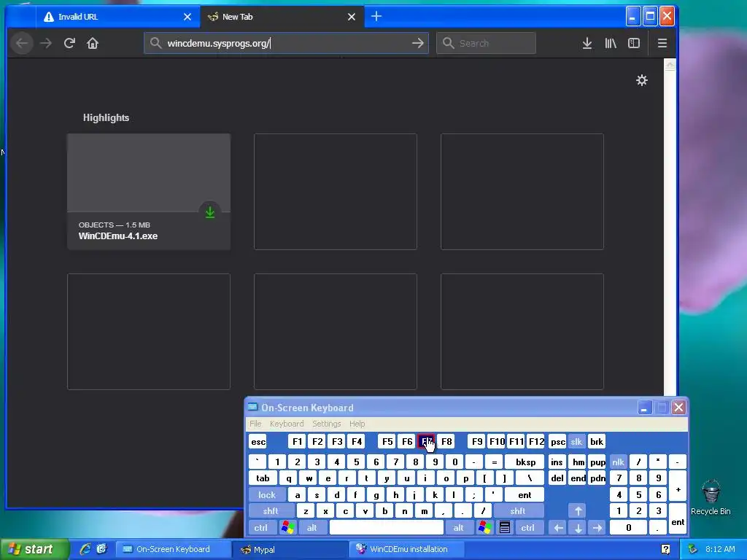Screen dimensions: 747x560
Task: Toggle the right shft key on On-Screen Keyboard
Action: tap(518, 511)
